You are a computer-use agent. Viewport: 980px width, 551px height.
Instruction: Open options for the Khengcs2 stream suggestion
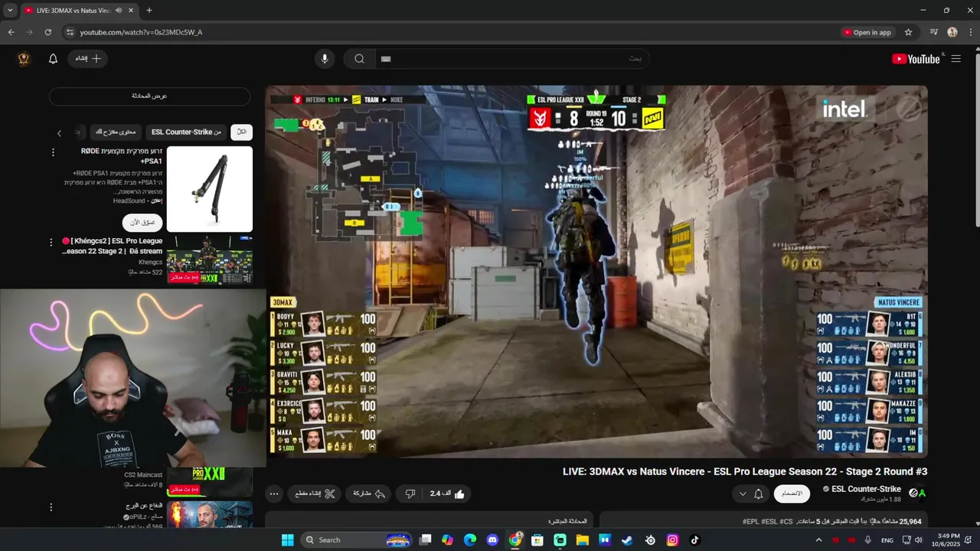[51, 242]
